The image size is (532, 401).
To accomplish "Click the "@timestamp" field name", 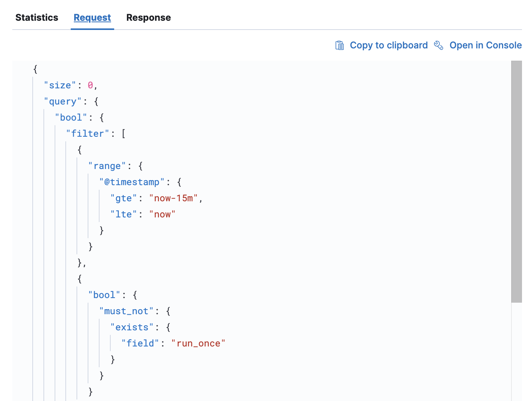I will pyautogui.click(x=132, y=182).
